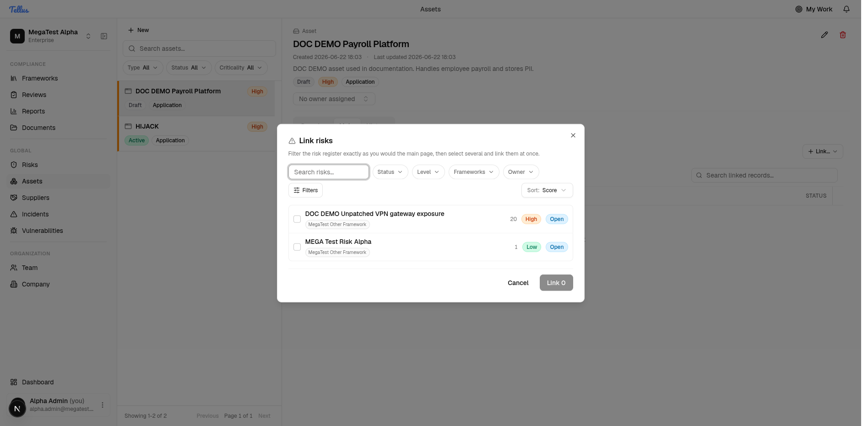Open the Type All asset filter

click(143, 68)
